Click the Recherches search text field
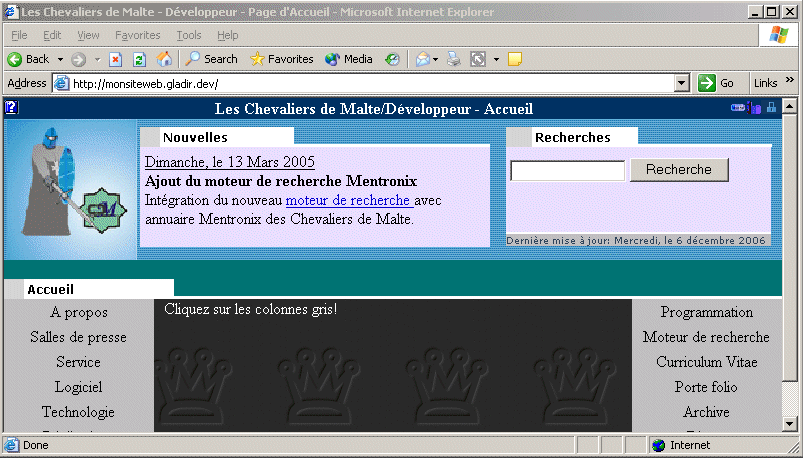 [x=567, y=171]
